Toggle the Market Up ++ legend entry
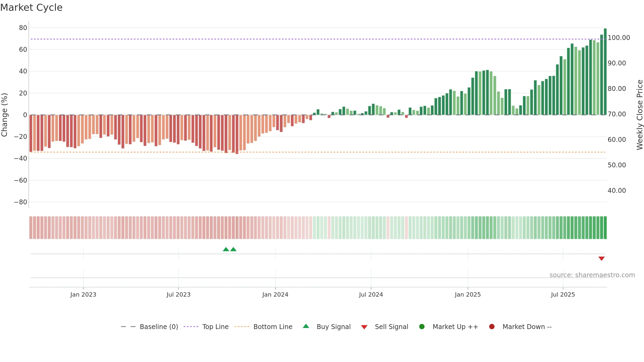 click(448, 327)
